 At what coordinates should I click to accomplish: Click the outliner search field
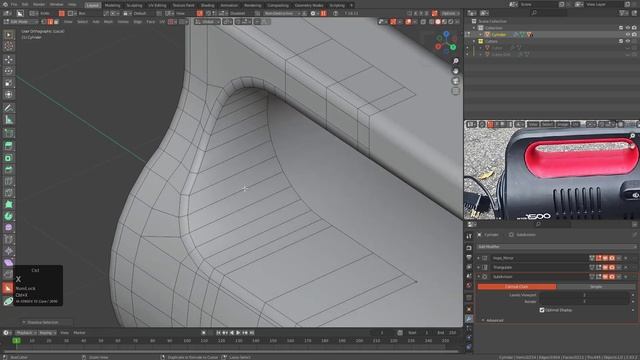[548, 13]
